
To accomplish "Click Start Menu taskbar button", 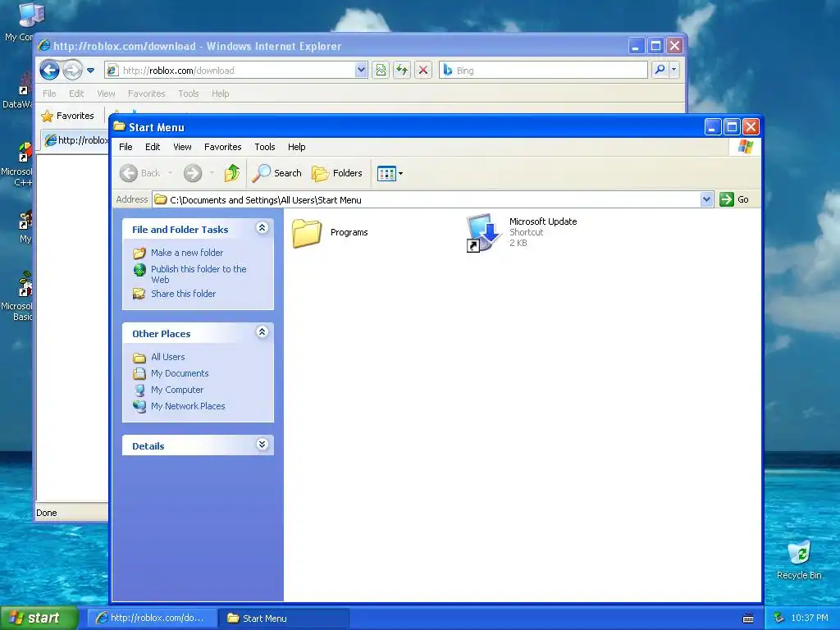I will click(x=283, y=619).
